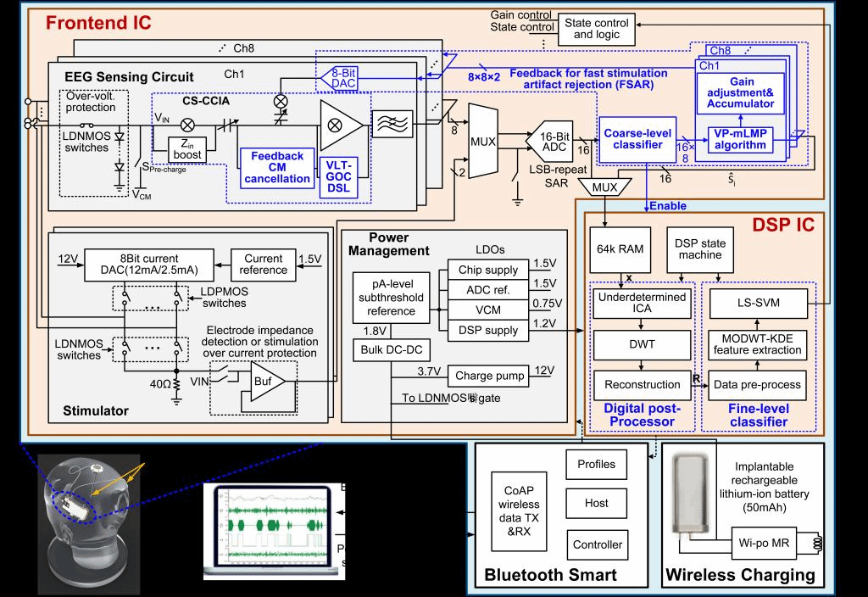Click the pA-level subthreshold reference block

(392, 298)
